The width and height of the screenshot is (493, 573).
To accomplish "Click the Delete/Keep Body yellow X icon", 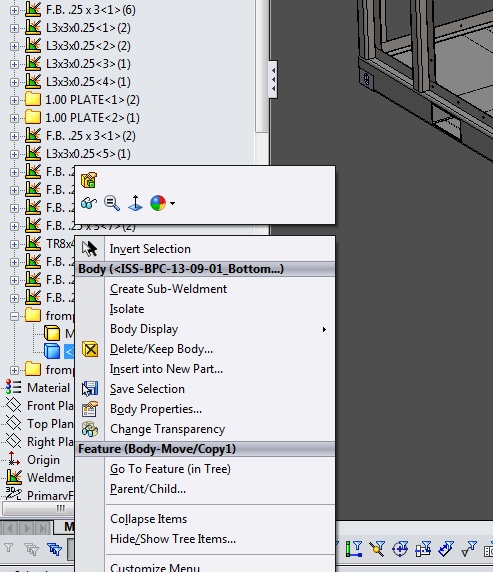I will coord(90,349).
